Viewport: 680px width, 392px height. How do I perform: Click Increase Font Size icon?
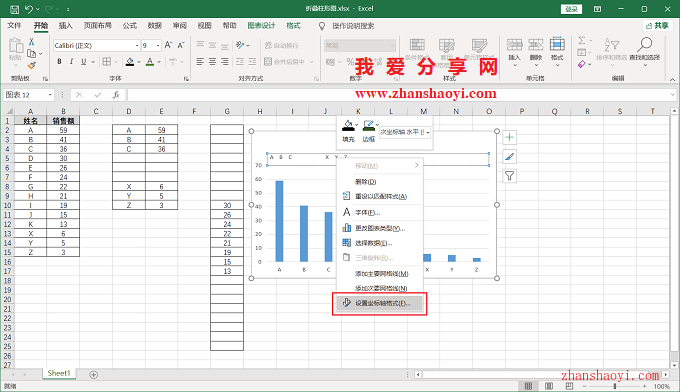[x=168, y=45]
